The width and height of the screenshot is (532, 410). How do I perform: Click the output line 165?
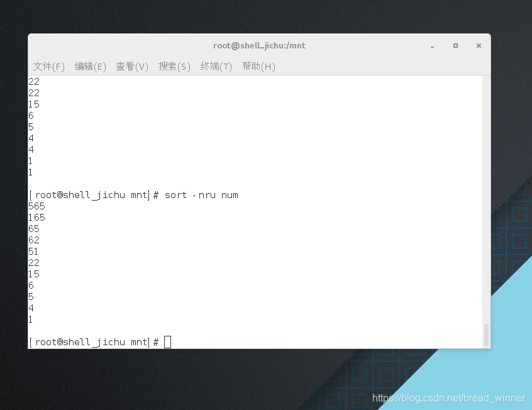tap(36, 217)
